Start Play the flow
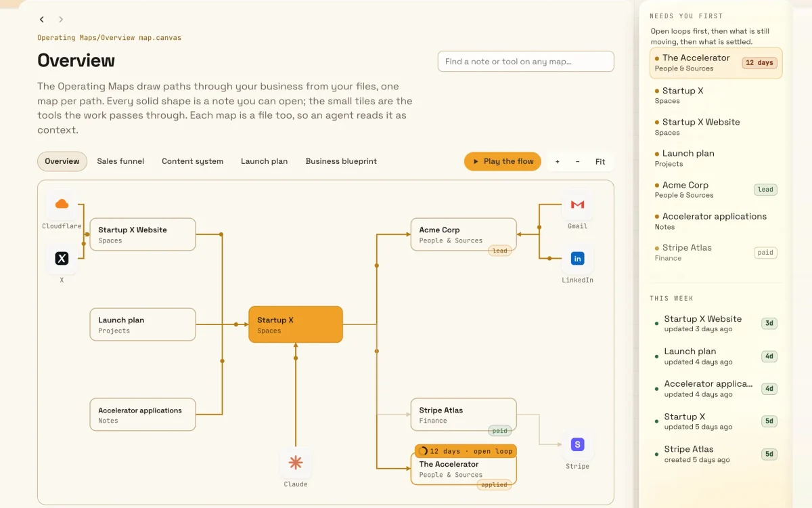Viewport: 812px width, 508px height. [x=503, y=161]
